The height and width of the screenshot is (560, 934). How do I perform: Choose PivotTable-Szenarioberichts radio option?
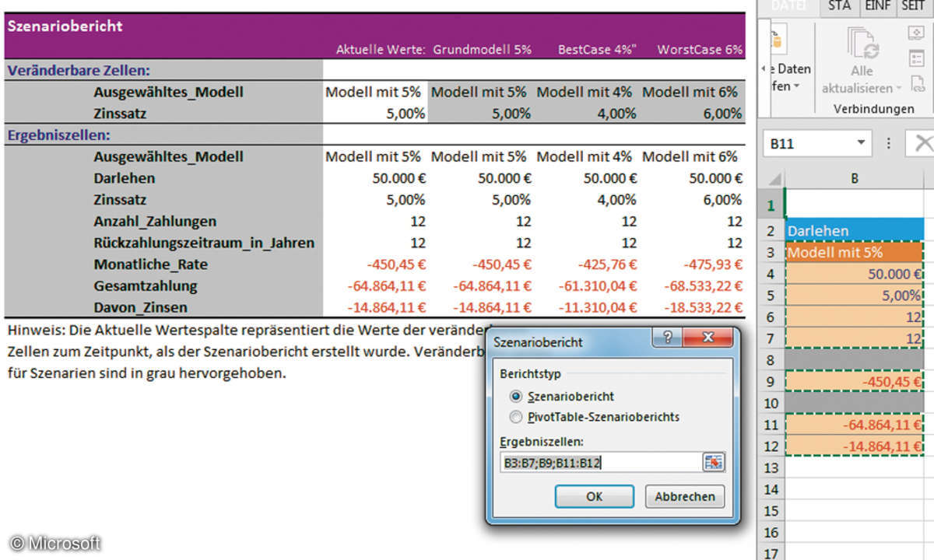click(516, 417)
